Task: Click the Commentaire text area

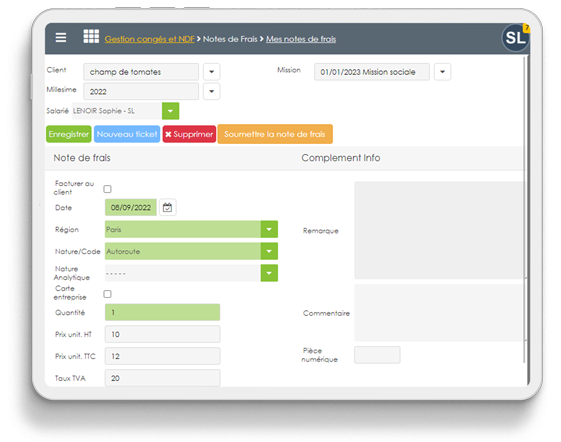Action: [439, 313]
